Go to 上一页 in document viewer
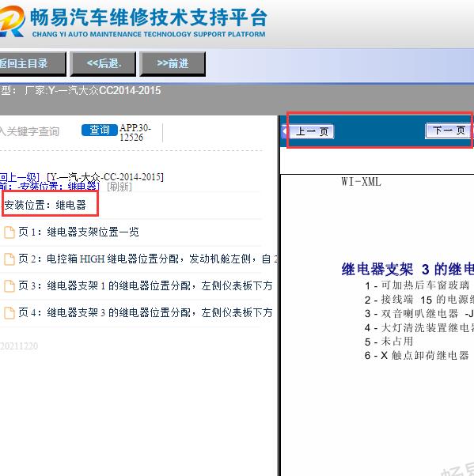Image resolution: width=474 pixels, height=476 pixels. click(x=312, y=131)
